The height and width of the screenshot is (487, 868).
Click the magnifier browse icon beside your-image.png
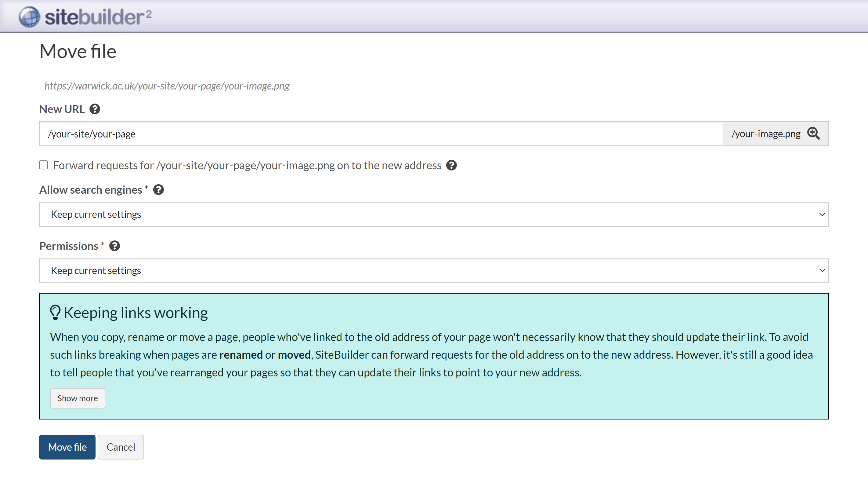(813, 134)
